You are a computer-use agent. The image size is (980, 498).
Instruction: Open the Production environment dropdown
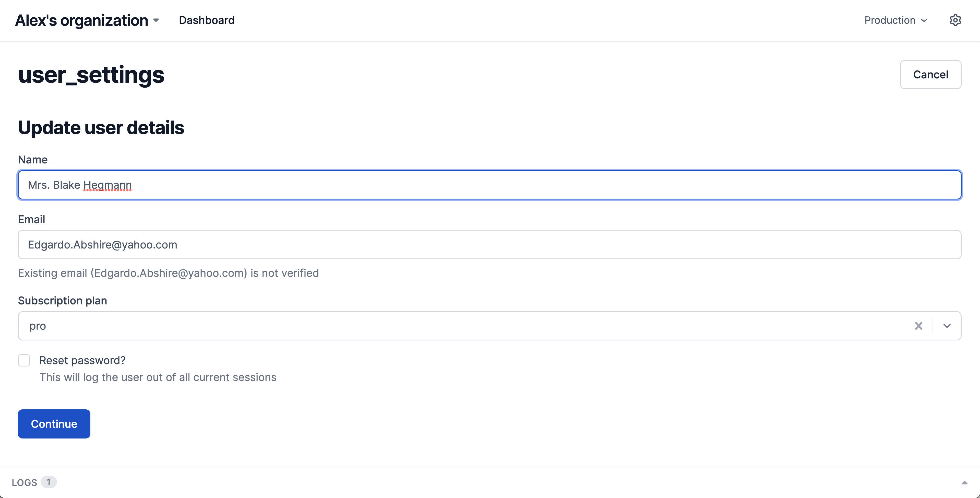(895, 20)
